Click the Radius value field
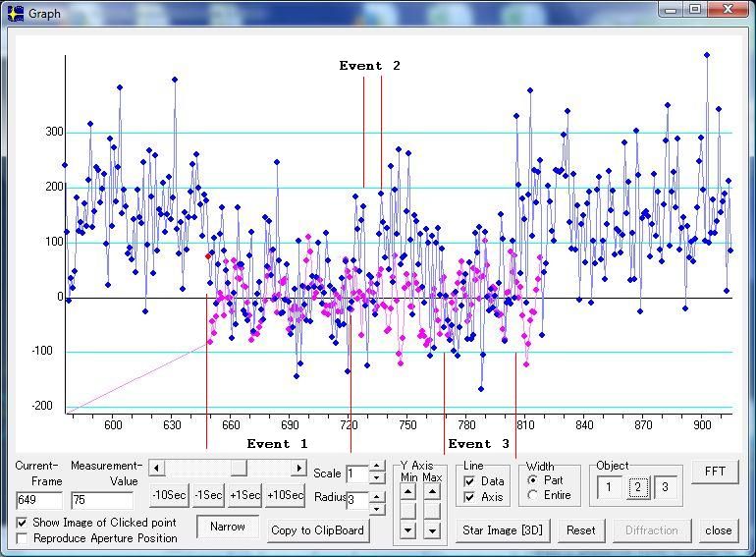 357,500
